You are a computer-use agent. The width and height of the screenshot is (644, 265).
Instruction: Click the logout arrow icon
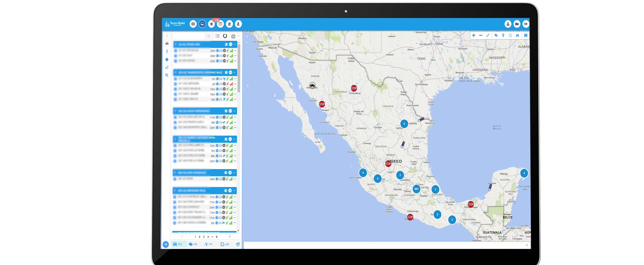pyautogui.click(x=526, y=24)
